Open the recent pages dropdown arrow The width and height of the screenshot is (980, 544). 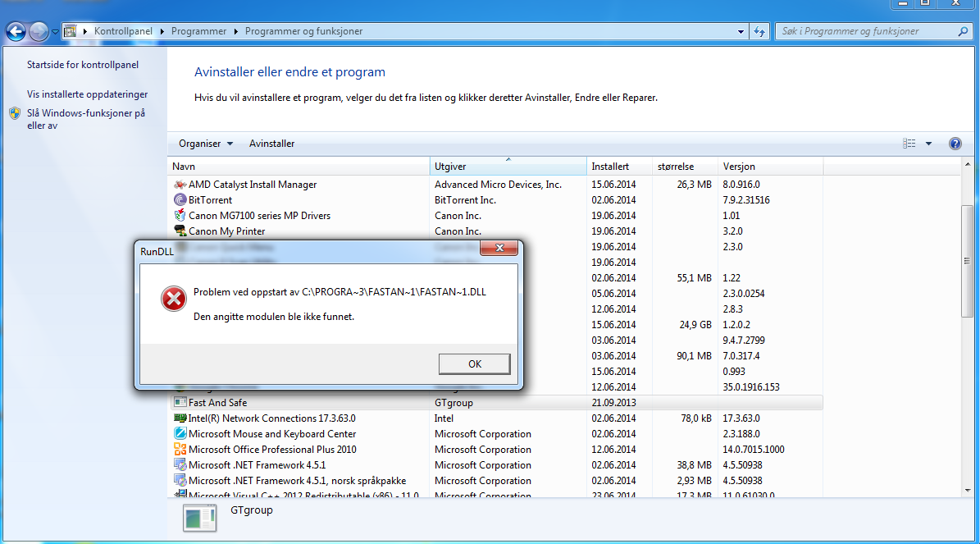tap(55, 31)
